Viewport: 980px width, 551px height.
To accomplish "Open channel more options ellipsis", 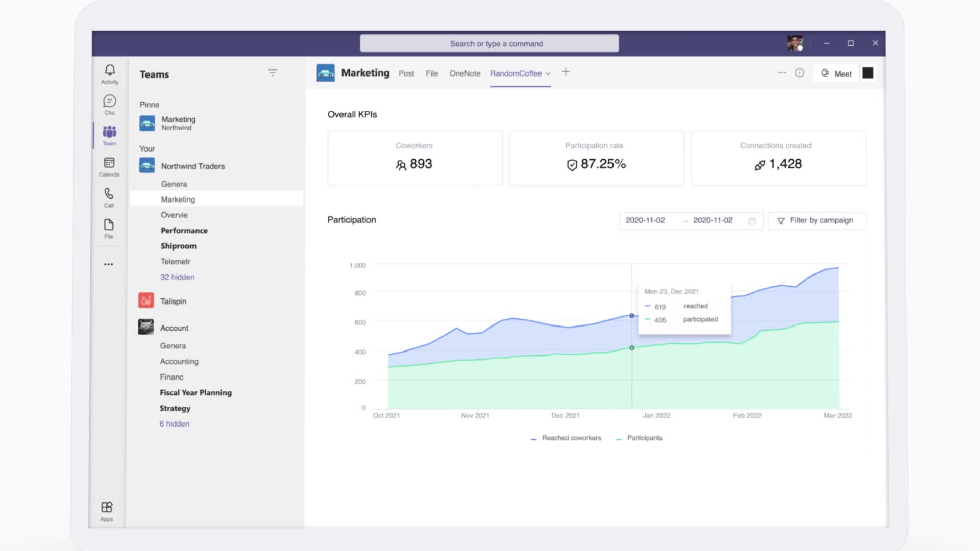I will 782,73.
